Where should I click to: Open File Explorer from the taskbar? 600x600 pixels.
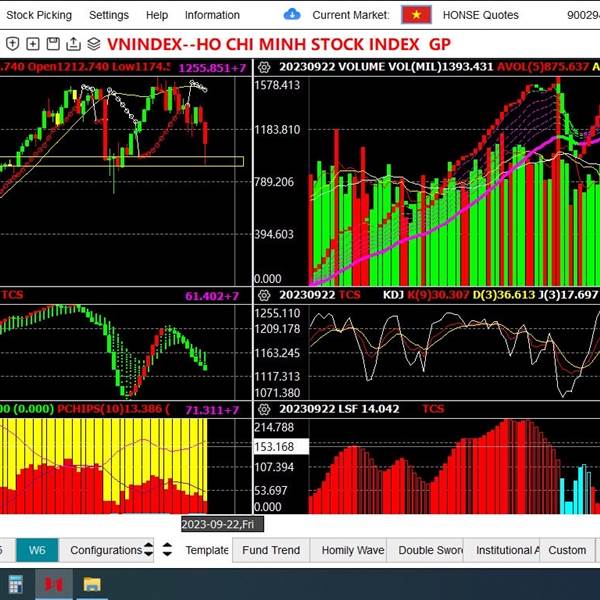[x=92, y=584]
